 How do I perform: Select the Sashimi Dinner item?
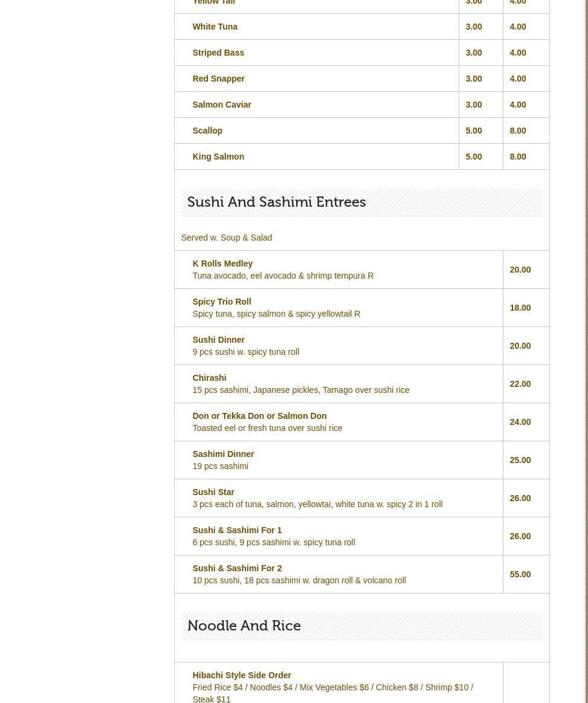(223, 454)
